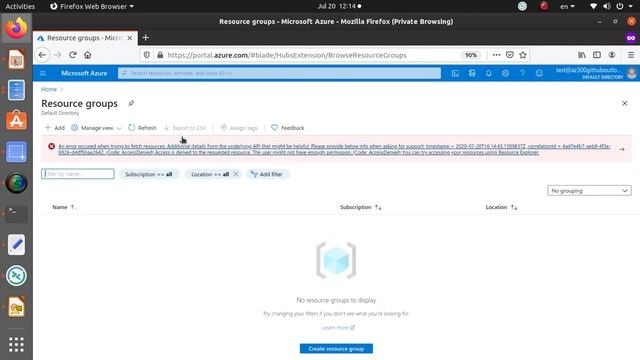640x360 pixels.
Task: Open en keyboard layout menu
Action: (567, 6)
